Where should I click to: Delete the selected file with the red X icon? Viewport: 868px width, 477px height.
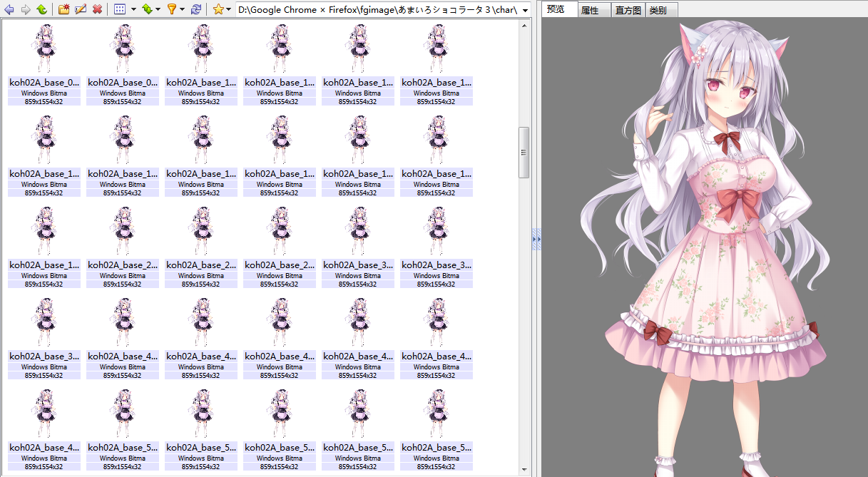click(97, 9)
